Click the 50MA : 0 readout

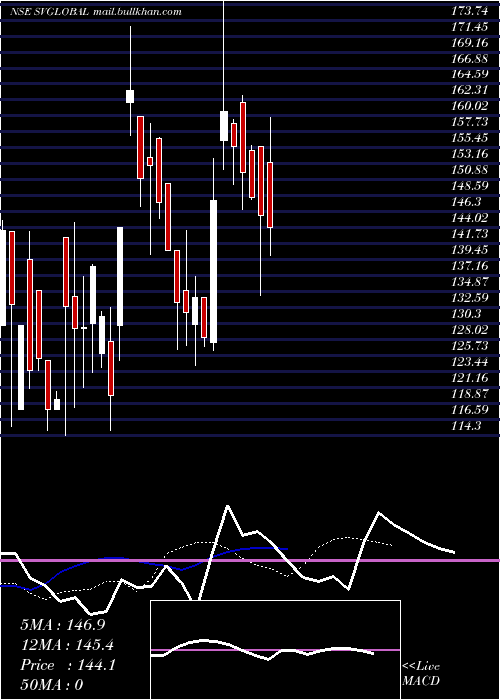pos(51,685)
